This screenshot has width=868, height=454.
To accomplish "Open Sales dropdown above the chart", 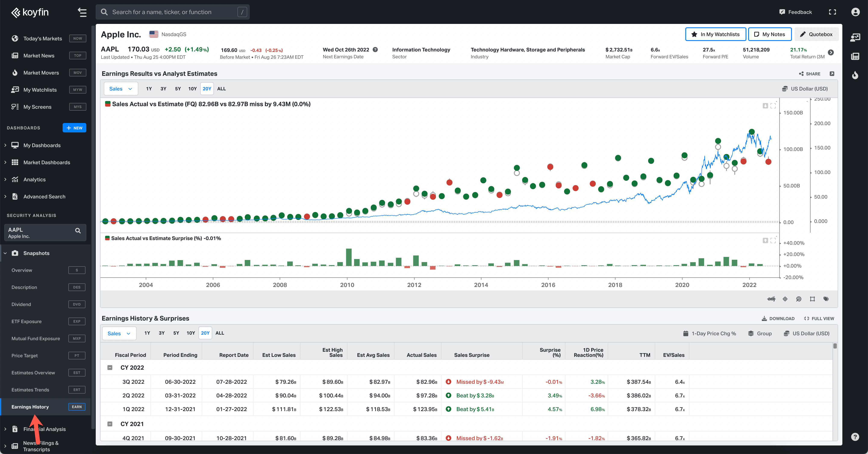I will [121, 89].
